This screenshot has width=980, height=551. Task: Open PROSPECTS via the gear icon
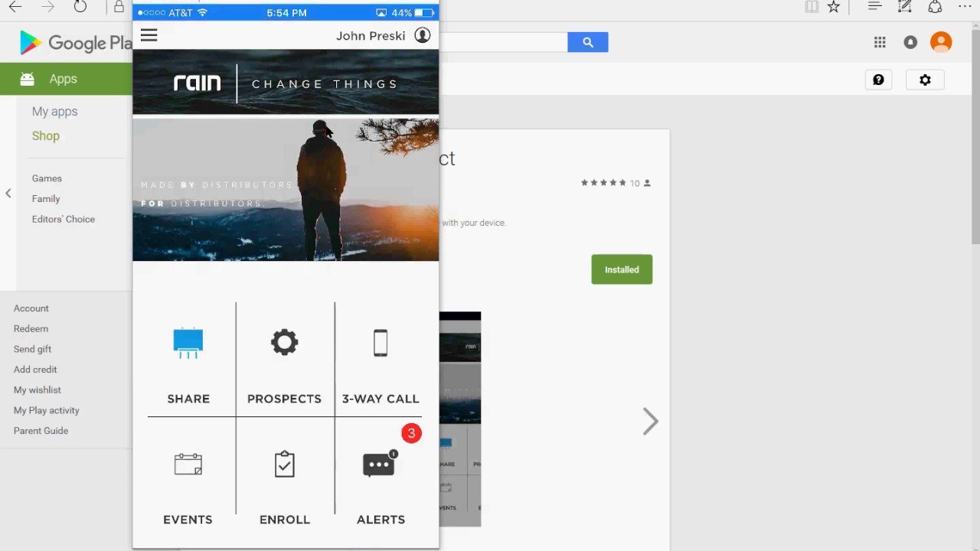(284, 342)
